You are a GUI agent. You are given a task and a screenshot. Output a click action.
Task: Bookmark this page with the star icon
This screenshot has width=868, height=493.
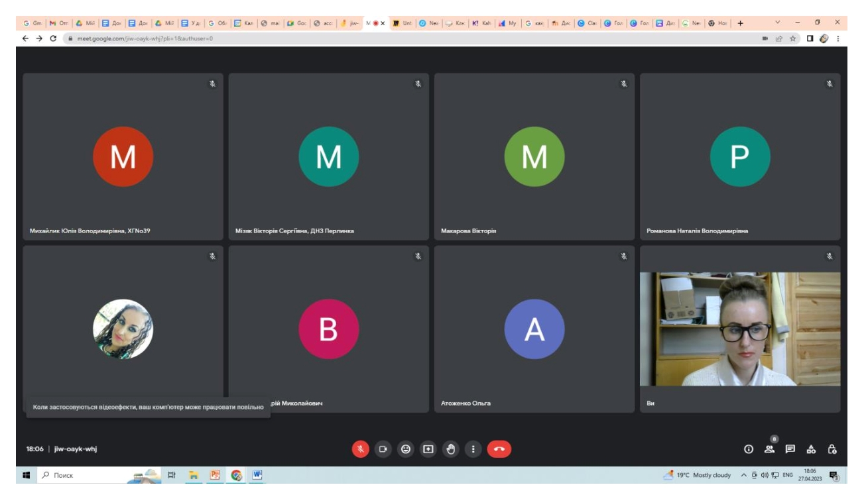point(792,38)
